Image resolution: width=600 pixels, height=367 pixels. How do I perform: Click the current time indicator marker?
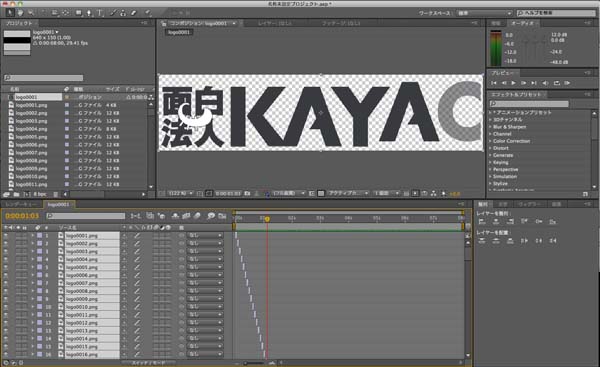[x=267, y=219]
